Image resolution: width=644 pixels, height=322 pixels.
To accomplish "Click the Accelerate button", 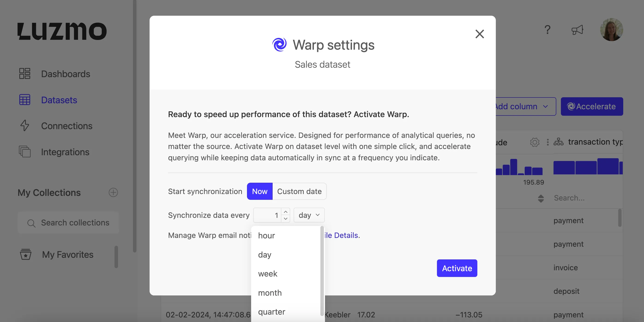I will 592,106.
